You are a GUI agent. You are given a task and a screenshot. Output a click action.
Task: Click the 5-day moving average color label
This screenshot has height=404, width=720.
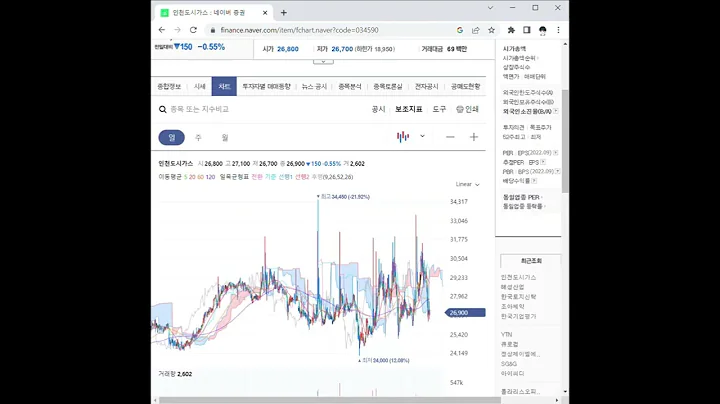186,177
